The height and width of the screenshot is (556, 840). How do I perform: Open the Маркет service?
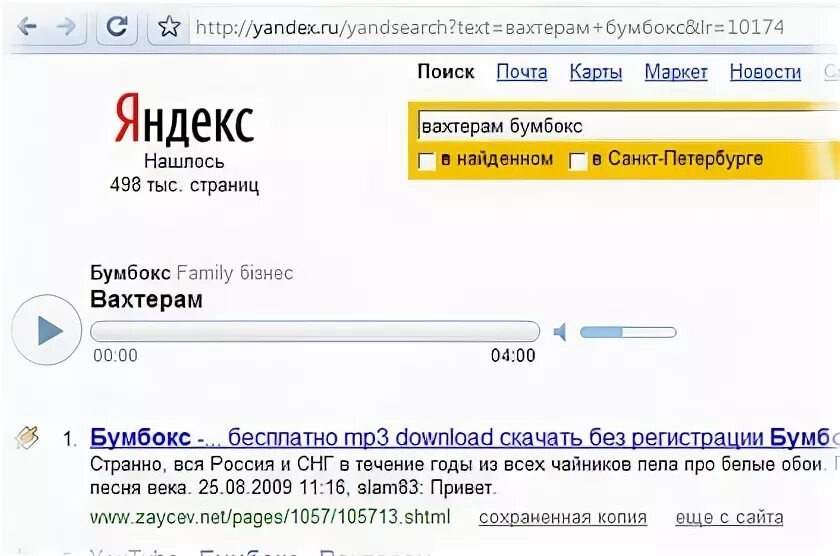point(676,72)
